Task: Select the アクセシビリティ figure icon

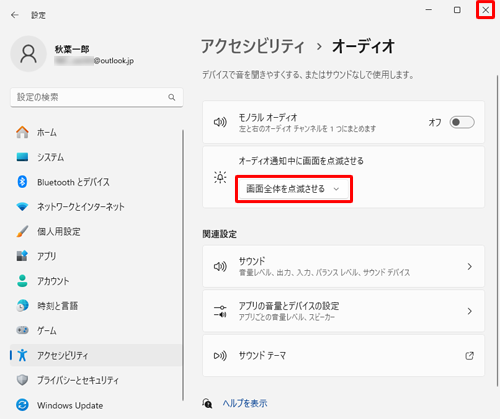Action: [22, 355]
